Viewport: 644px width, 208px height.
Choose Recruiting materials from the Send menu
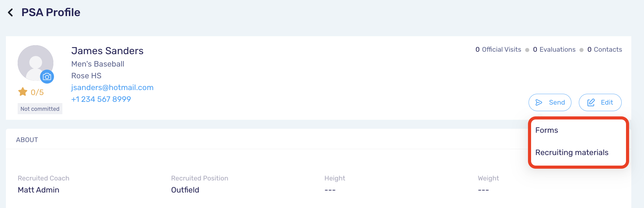coord(572,153)
